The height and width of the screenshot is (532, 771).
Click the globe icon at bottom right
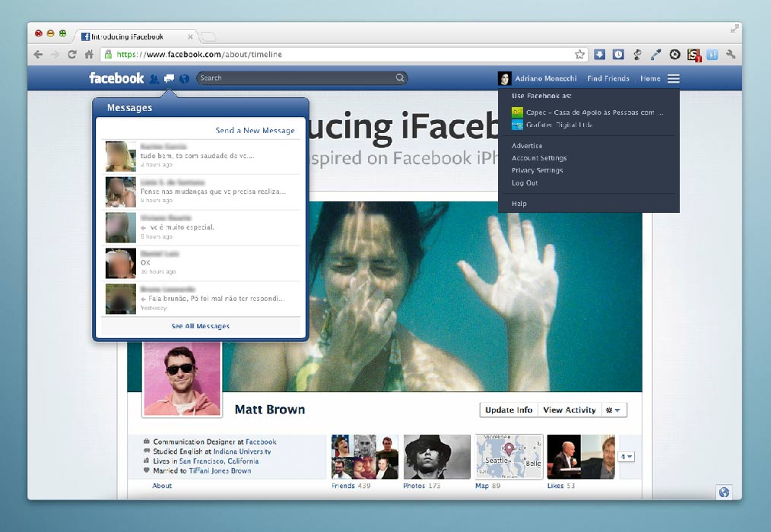(x=724, y=492)
